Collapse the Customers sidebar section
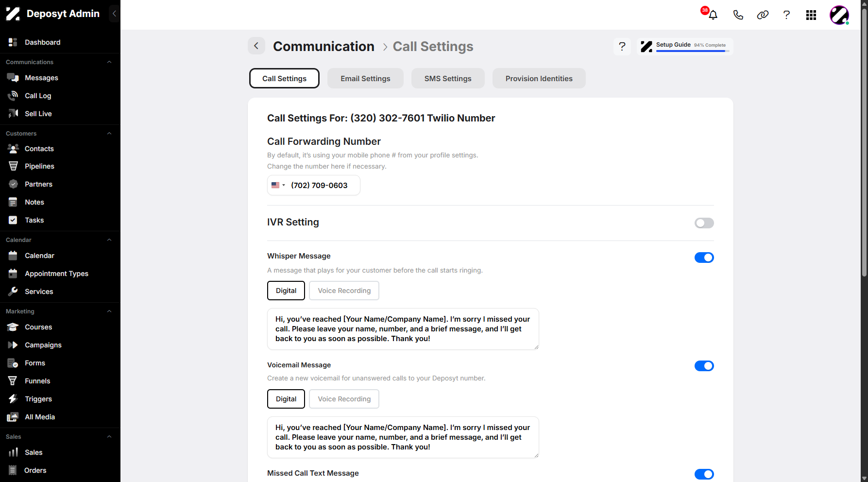Image resolution: width=868 pixels, height=482 pixels. (109, 134)
